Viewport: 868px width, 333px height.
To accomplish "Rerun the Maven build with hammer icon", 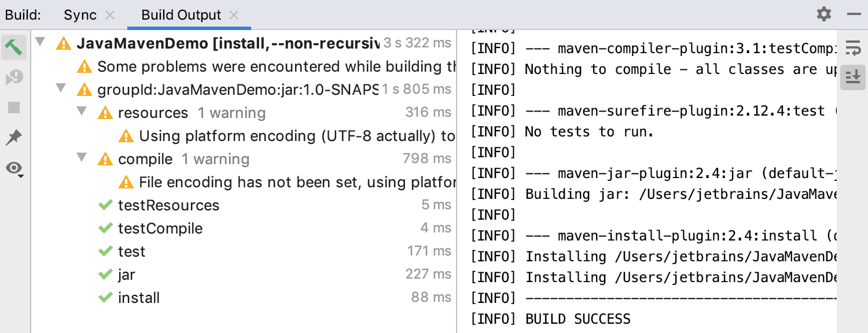I will (x=13, y=47).
